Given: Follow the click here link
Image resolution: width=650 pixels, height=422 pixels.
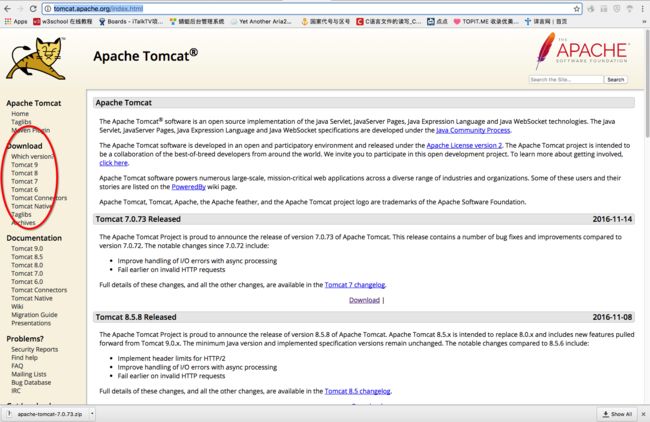Looking at the screenshot, I should (114, 163).
